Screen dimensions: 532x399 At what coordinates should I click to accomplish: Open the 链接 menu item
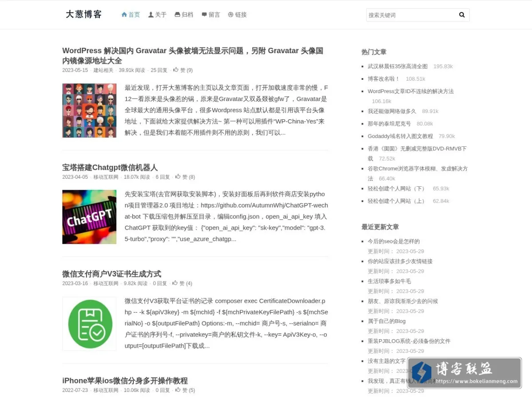point(237,15)
